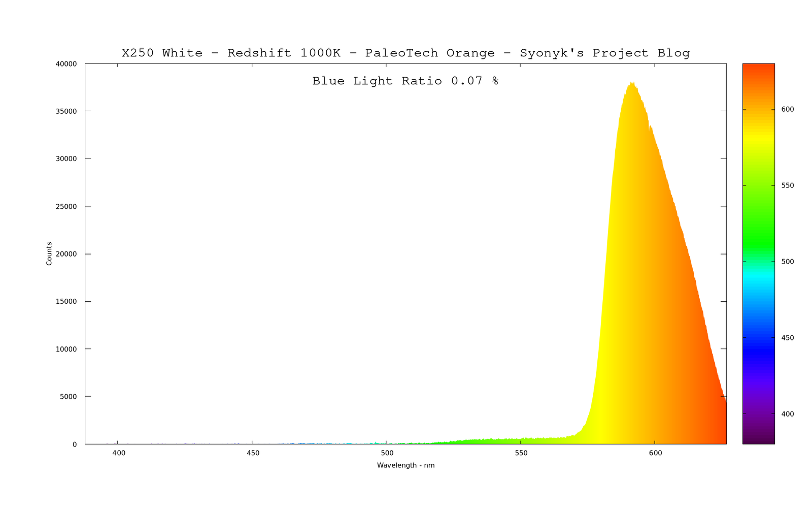Select the Blue Light Ratio 0.07 % annotation

(405, 81)
